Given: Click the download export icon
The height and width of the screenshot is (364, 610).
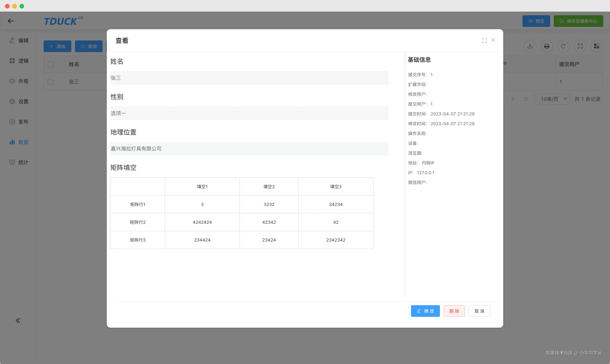Looking at the screenshot, I should tap(530, 46).
